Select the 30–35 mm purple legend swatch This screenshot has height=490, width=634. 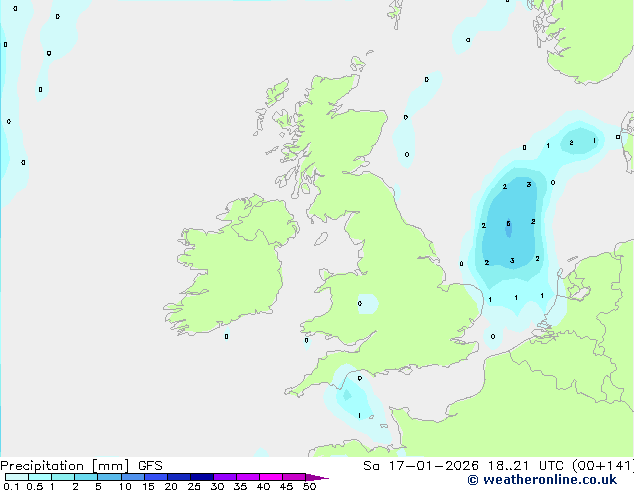(224, 477)
